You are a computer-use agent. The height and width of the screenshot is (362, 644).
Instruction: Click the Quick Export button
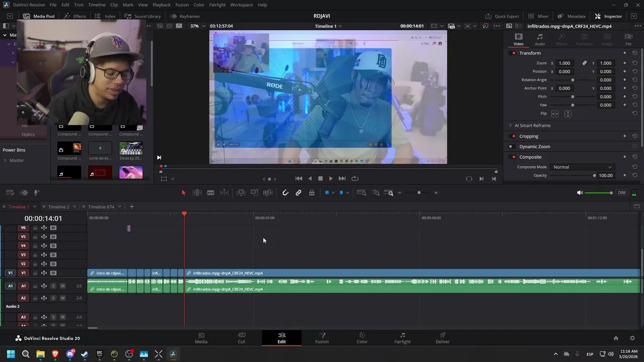[x=502, y=16]
